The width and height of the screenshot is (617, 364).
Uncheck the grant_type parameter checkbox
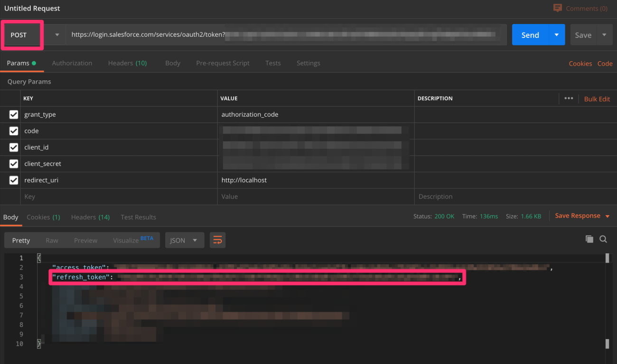[14, 114]
